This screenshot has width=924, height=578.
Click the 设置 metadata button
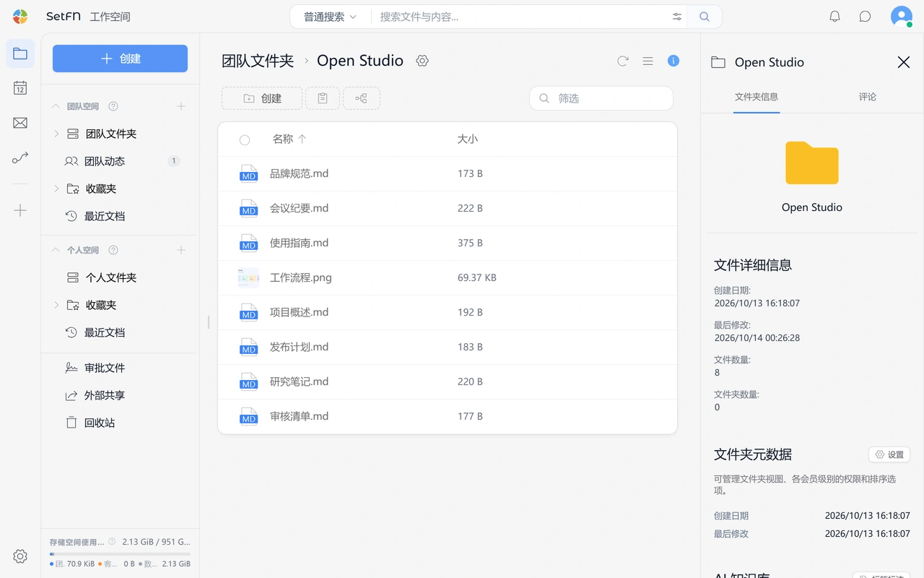tap(889, 454)
